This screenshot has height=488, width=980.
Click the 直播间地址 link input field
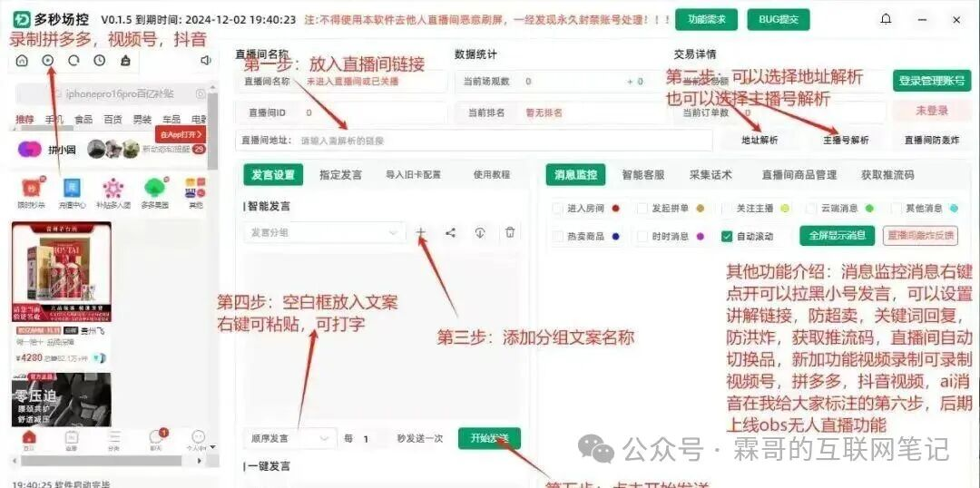click(475, 141)
